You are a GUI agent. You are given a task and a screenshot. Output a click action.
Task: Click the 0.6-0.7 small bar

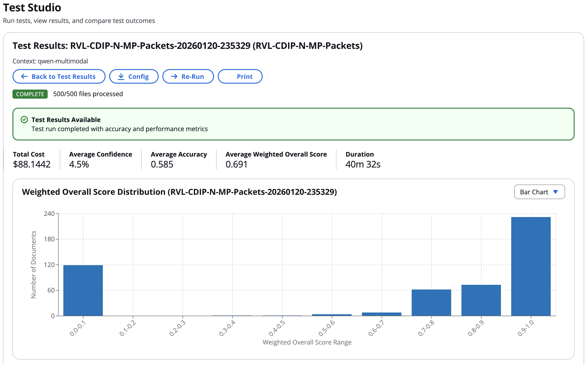pyautogui.click(x=381, y=314)
